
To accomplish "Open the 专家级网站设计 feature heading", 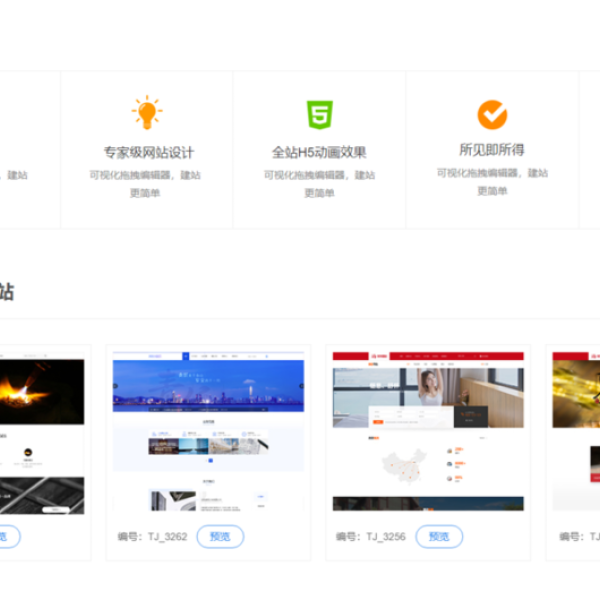I will coord(149,152).
